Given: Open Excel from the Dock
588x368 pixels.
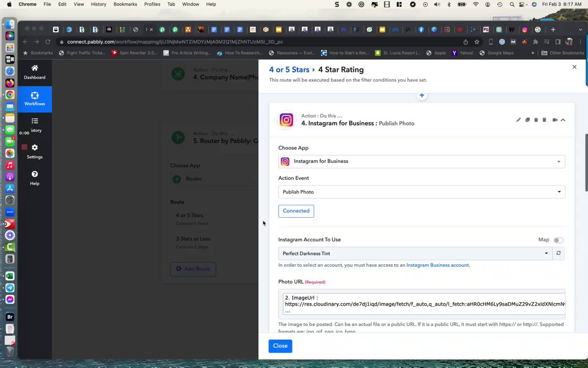Looking at the screenshot, I should click(x=10, y=276).
